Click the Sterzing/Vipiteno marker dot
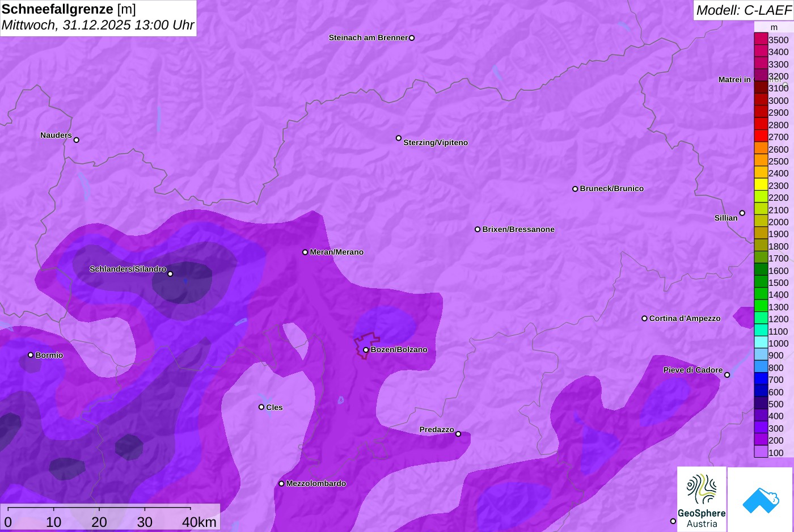Image resolution: width=794 pixels, height=532 pixels. tap(399, 138)
